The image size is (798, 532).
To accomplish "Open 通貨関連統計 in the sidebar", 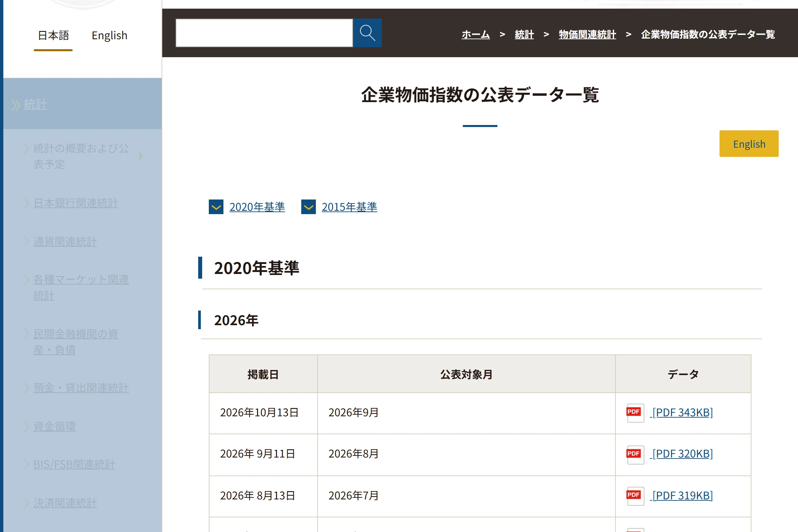I will click(x=65, y=242).
